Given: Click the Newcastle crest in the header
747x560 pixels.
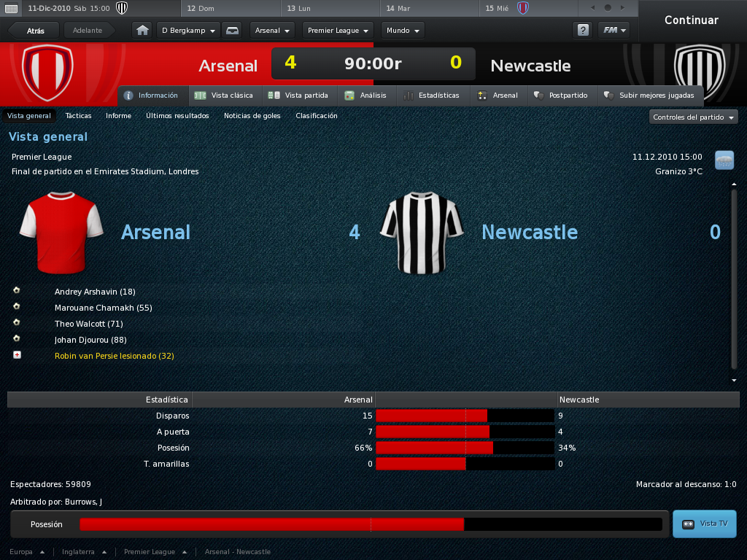Looking at the screenshot, I should click(x=700, y=72).
